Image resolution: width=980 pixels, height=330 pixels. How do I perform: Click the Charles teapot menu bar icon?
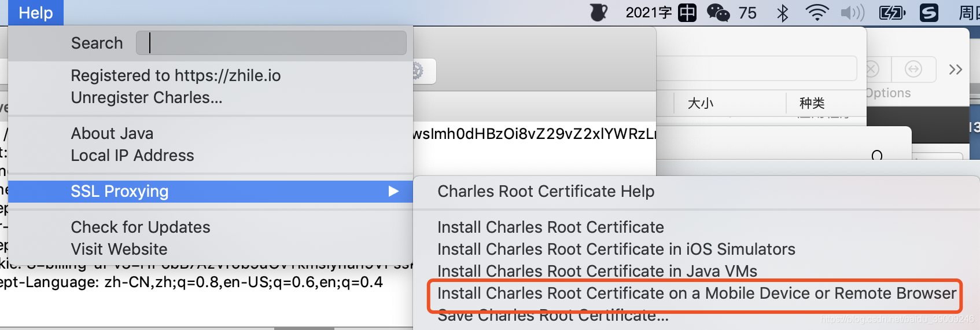pyautogui.click(x=598, y=12)
